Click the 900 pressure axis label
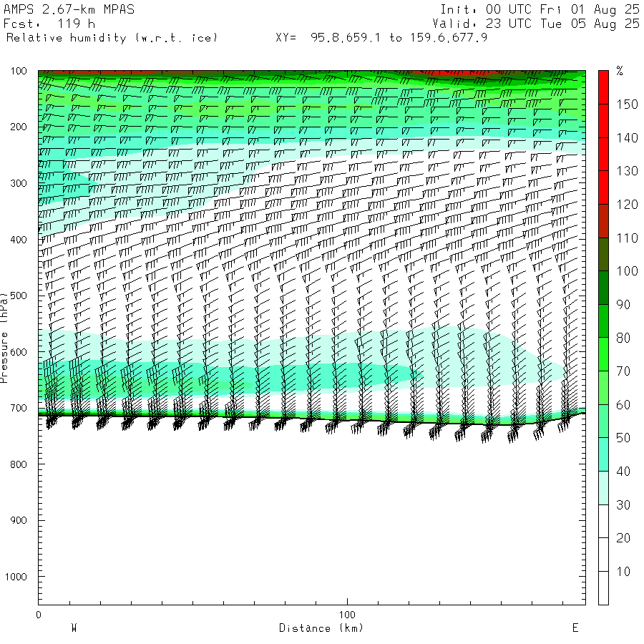 [x=19, y=520]
